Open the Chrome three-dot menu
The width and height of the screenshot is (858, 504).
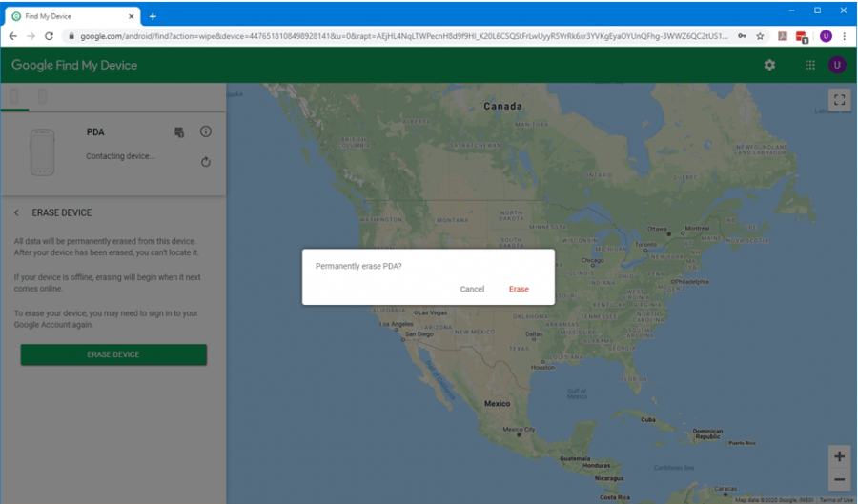pyautogui.click(x=845, y=36)
